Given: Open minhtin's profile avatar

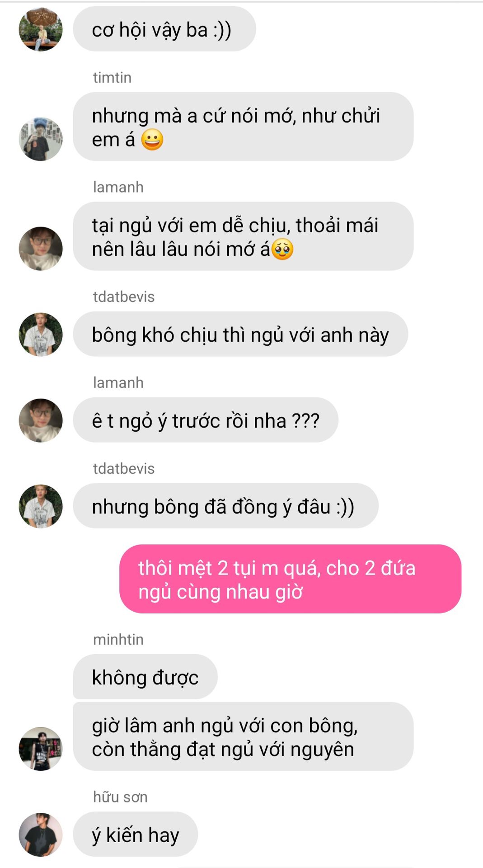Looking at the screenshot, I should pyautogui.click(x=41, y=749).
